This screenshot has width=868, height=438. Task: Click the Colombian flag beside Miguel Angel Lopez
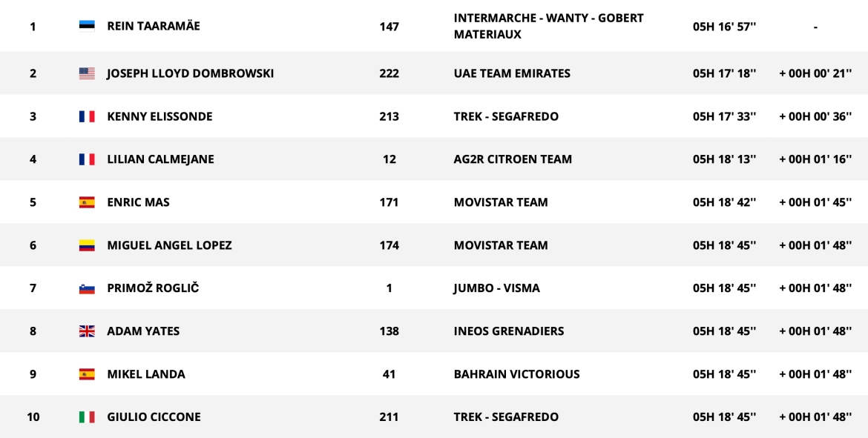point(87,245)
